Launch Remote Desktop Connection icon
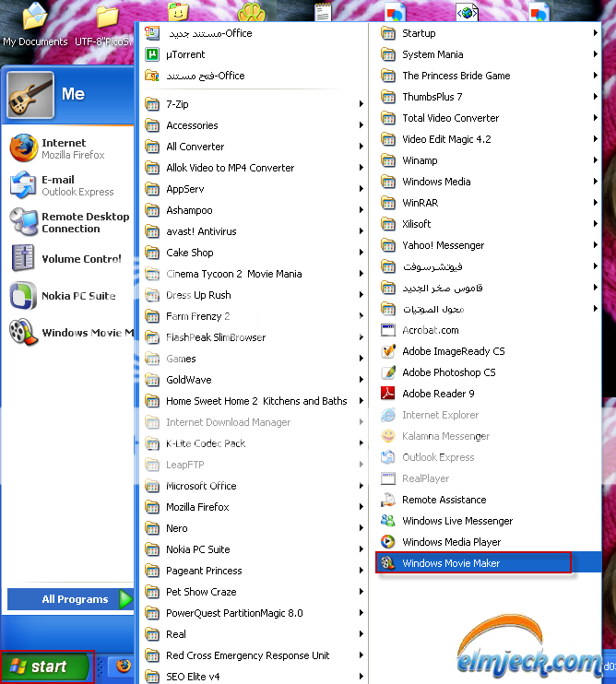The height and width of the screenshot is (684, 616). point(24,222)
